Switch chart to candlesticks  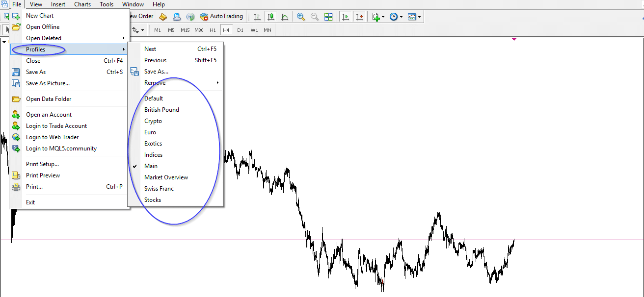point(270,17)
